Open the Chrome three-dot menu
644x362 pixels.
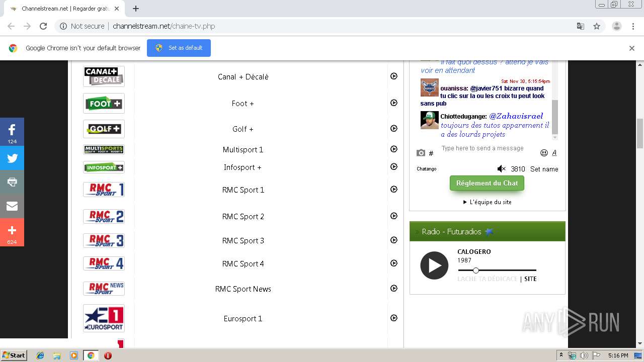click(633, 26)
